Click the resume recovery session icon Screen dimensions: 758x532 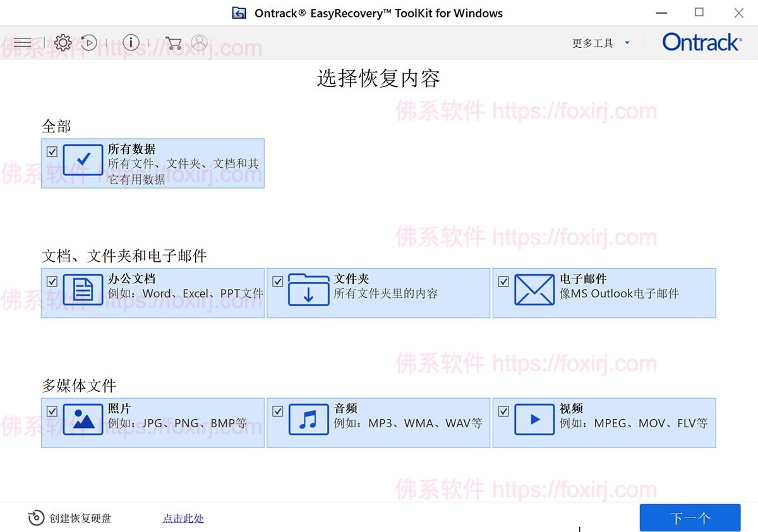tap(88, 44)
